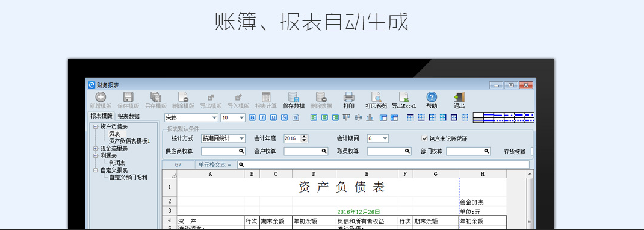Toggle italic formatting (I) button
The height and width of the screenshot is (230, 644).
pyautogui.click(x=263, y=117)
